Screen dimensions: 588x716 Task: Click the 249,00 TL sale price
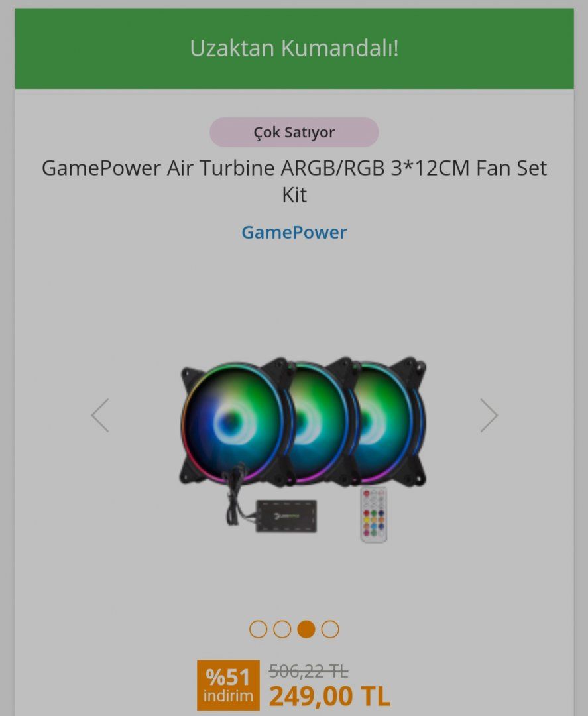[329, 696]
